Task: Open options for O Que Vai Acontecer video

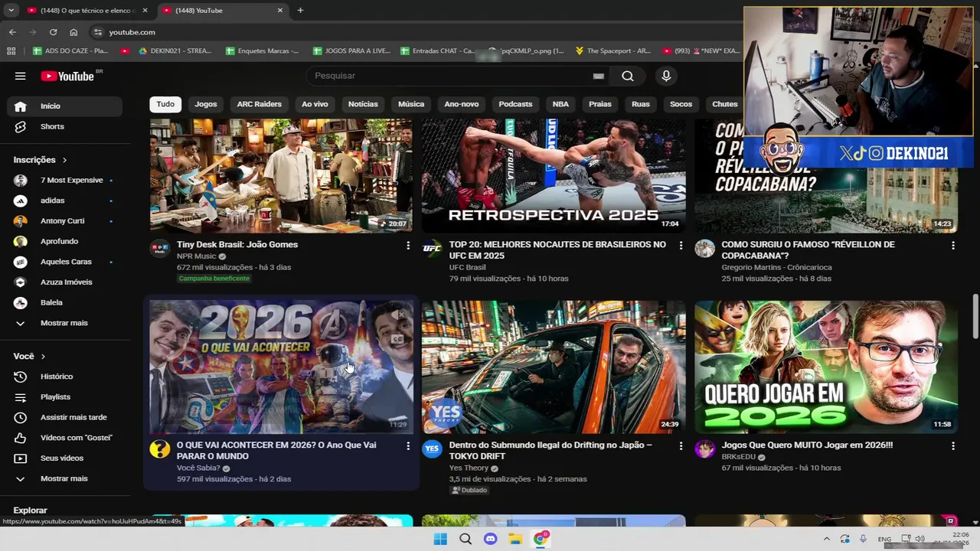Action: click(408, 446)
